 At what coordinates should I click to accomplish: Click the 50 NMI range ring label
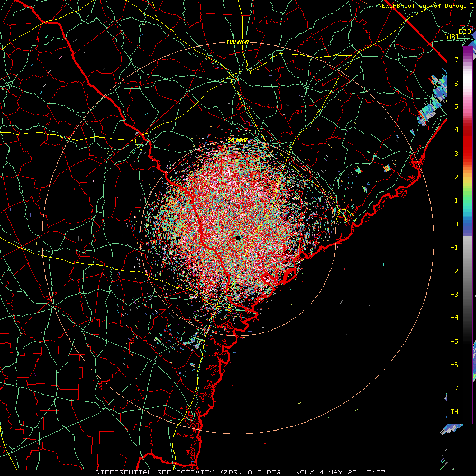[x=237, y=140]
